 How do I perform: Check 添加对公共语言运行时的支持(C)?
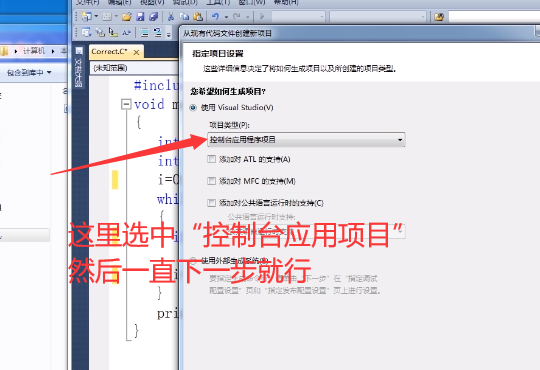211,203
